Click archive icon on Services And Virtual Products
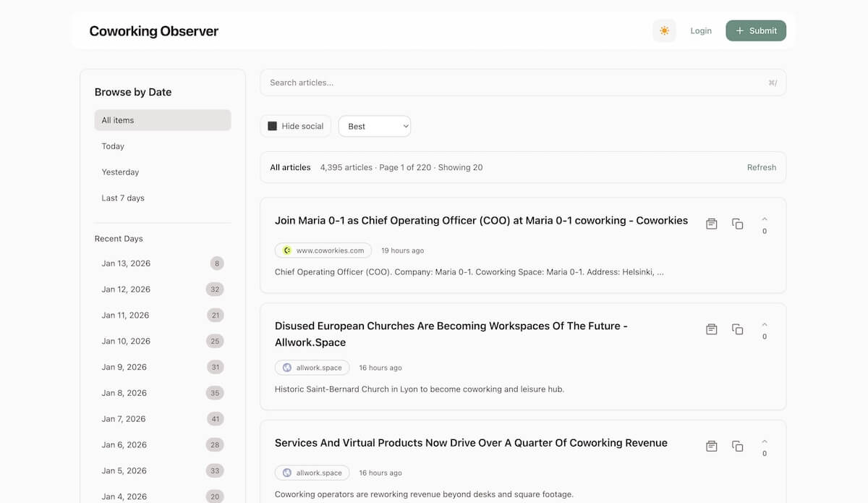The height and width of the screenshot is (503, 868). click(712, 447)
